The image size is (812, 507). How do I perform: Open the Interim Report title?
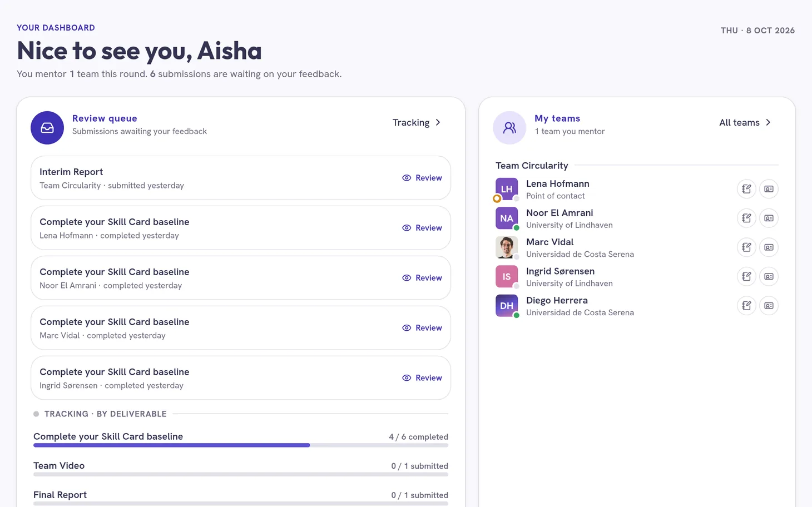[x=71, y=172]
